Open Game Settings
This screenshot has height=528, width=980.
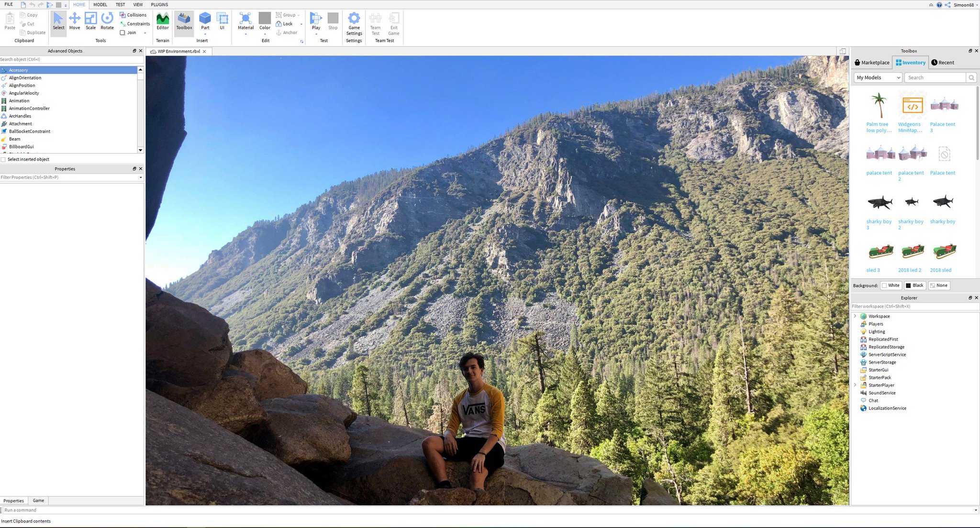pos(354,23)
